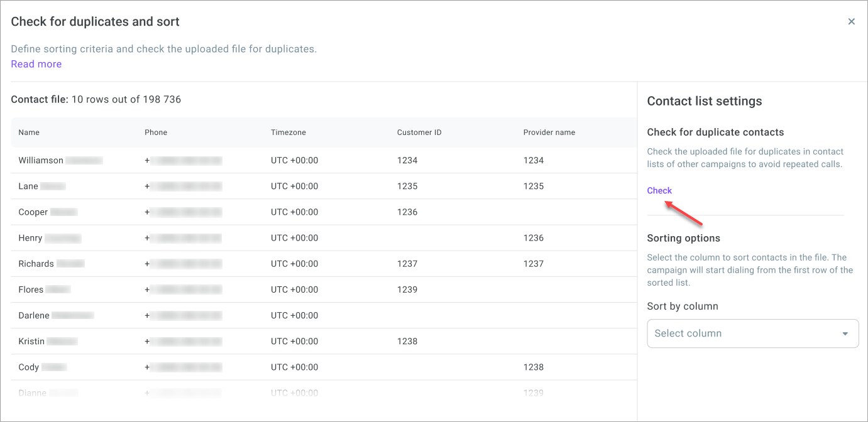Click the Sort by column label

(x=683, y=306)
